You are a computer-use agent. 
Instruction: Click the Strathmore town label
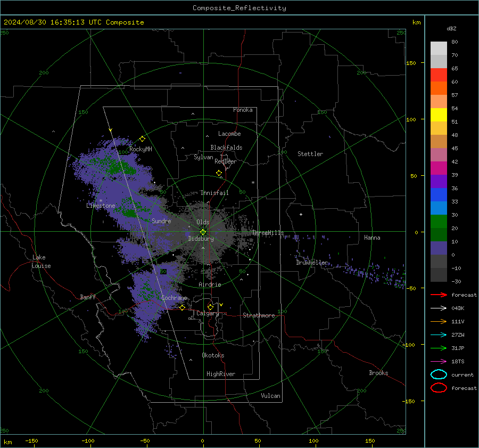point(259,315)
